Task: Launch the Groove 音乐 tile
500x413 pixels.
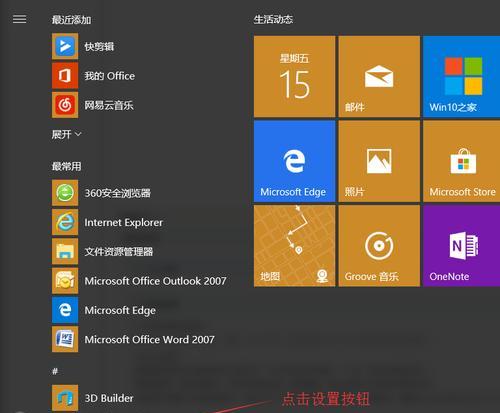Action: click(379, 246)
